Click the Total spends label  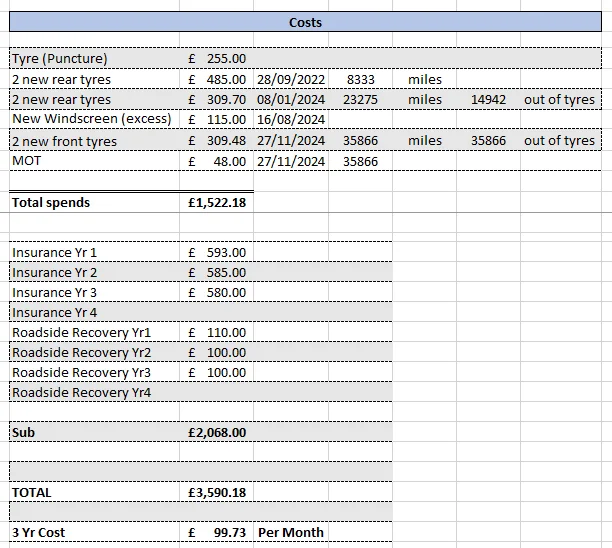[51, 203]
